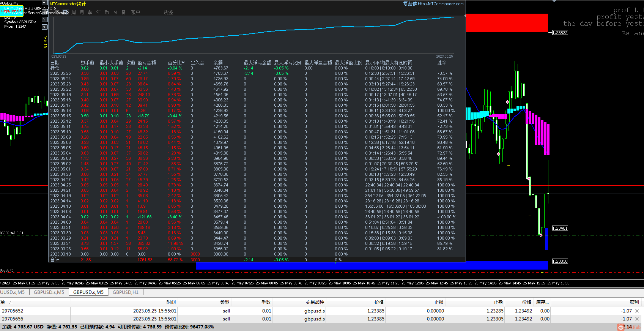
Task: Click the 2023.05.25 chart end-date label
Action: coord(444,57)
